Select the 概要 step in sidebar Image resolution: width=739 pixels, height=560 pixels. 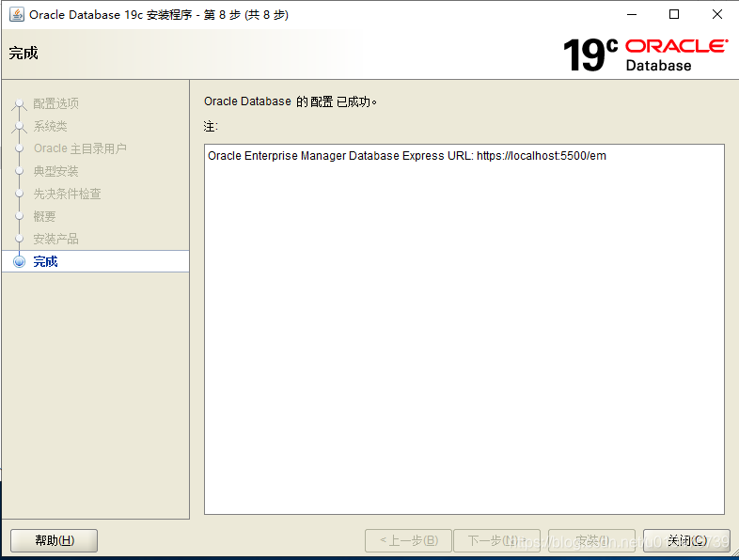point(45,216)
